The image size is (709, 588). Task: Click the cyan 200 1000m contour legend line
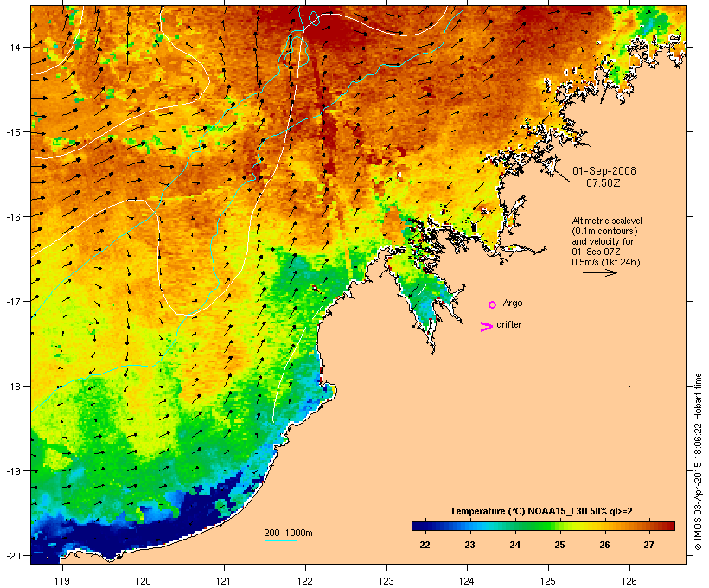[281, 540]
